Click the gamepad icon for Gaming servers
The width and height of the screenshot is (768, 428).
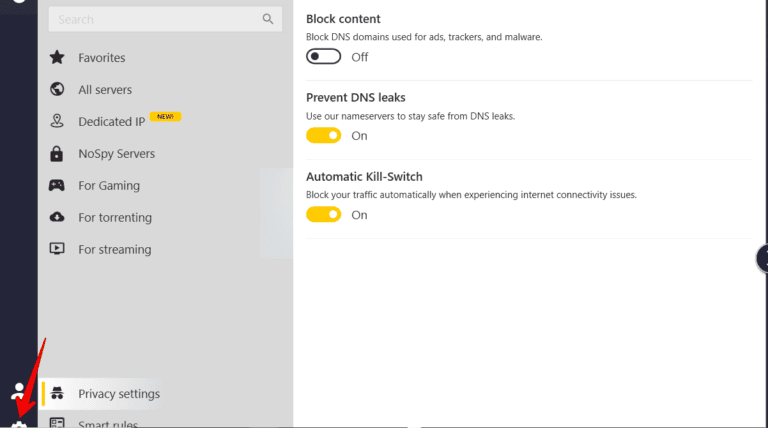[57, 186]
